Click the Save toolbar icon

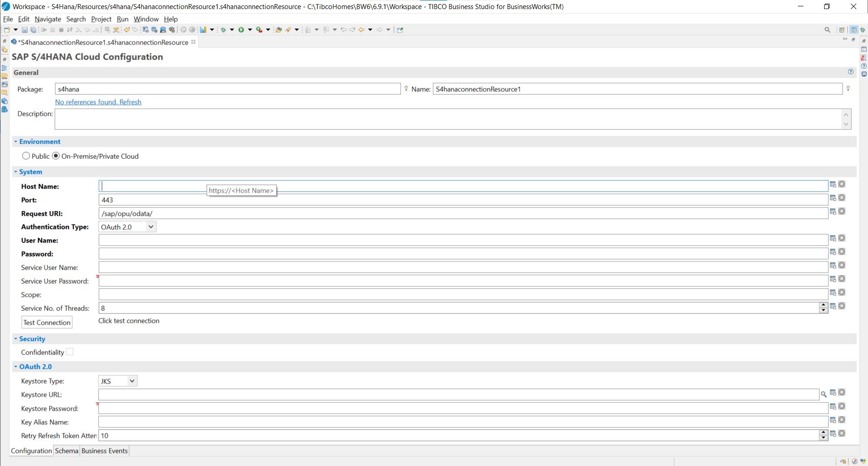25,30
